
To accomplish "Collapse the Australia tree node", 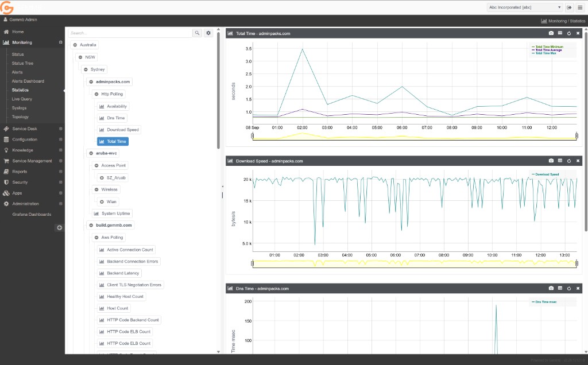I will pyautogui.click(x=75, y=45).
